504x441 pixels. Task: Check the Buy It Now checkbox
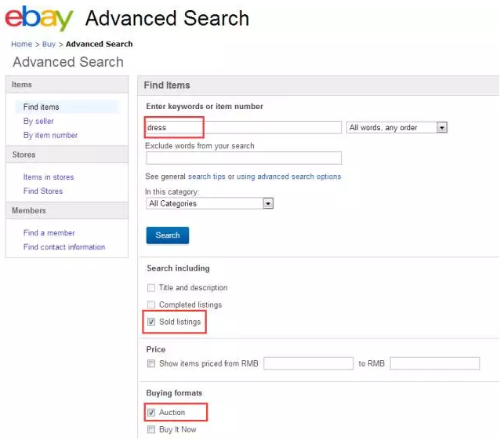[151, 429]
